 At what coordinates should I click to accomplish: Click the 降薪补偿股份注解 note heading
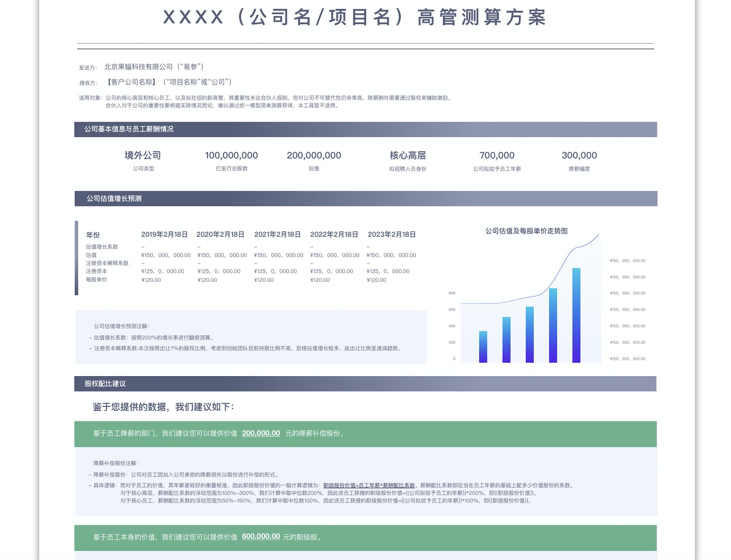(116, 463)
